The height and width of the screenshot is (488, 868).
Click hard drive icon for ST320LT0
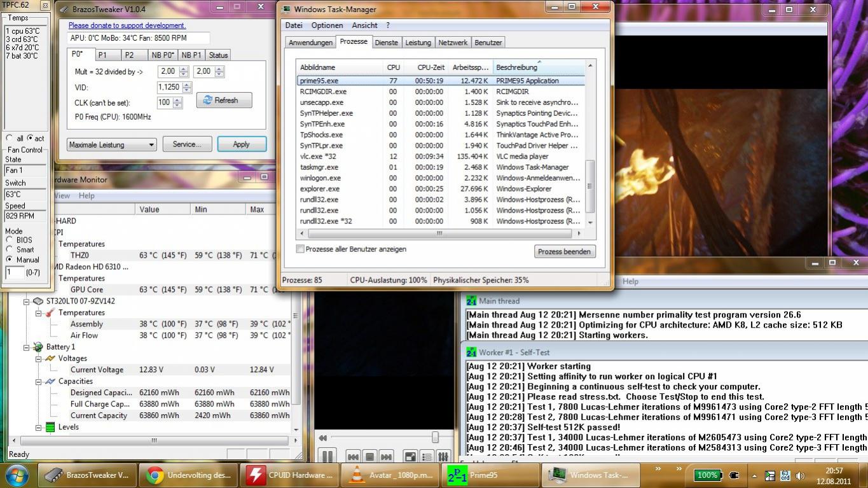[x=38, y=301]
